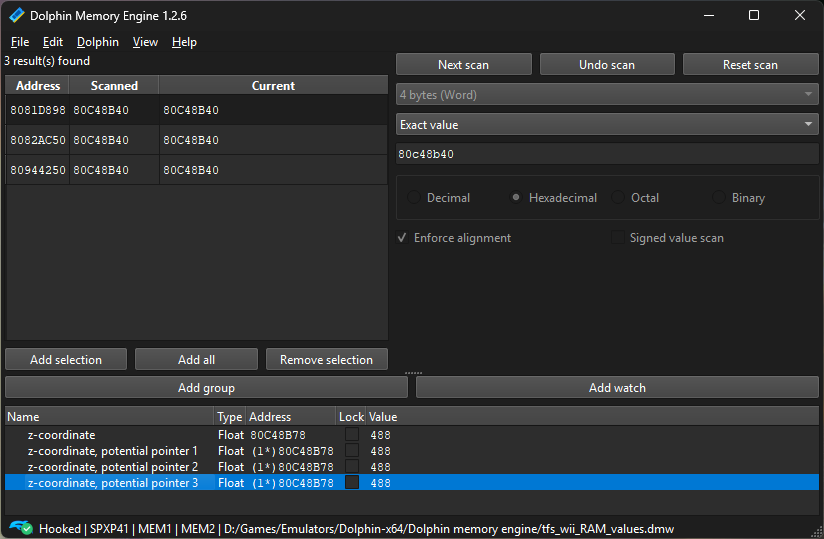This screenshot has height=539, width=824.
Task: Click the Lock column header in watch list
Action: [x=351, y=417]
